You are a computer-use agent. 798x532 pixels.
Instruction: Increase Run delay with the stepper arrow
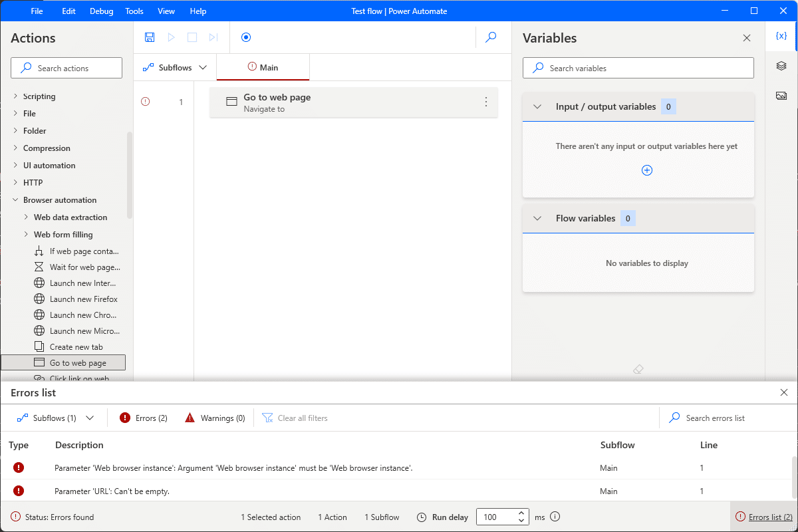523,513
